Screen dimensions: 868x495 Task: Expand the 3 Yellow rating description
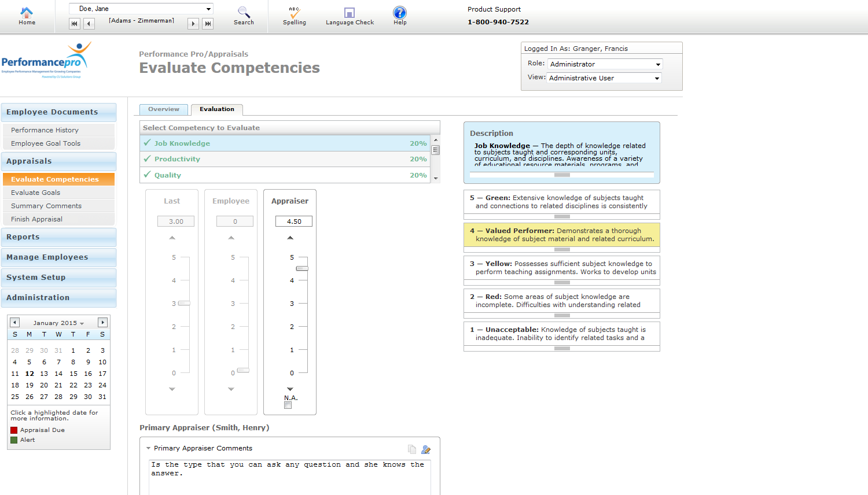tap(562, 282)
